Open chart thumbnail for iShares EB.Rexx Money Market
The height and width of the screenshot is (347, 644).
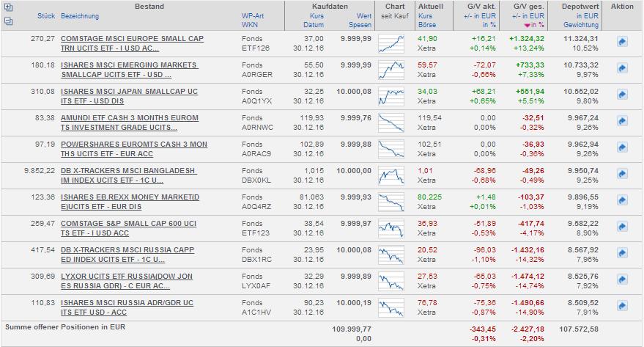pyautogui.click(x=391, y=202)
